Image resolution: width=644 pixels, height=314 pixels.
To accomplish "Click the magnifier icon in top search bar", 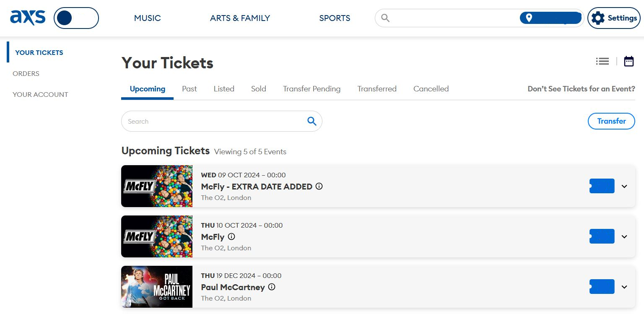I will tap(385, 18).
